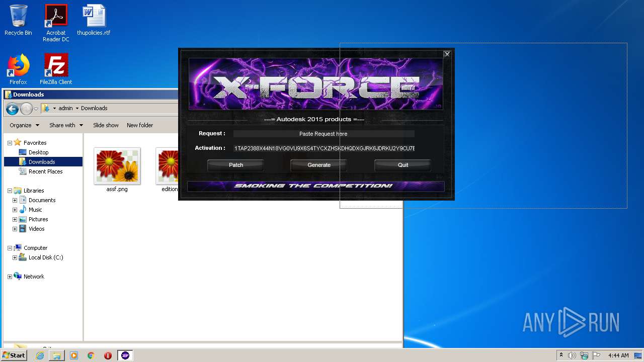Expand the arrow before admin in address bar

(54, 108)
